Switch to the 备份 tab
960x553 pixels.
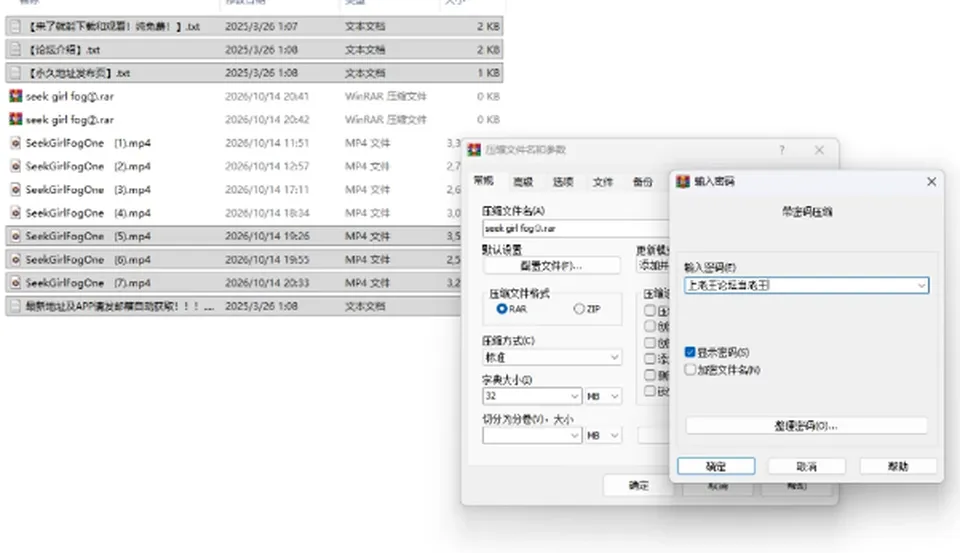pyautogui.click(x=643, y=182)
